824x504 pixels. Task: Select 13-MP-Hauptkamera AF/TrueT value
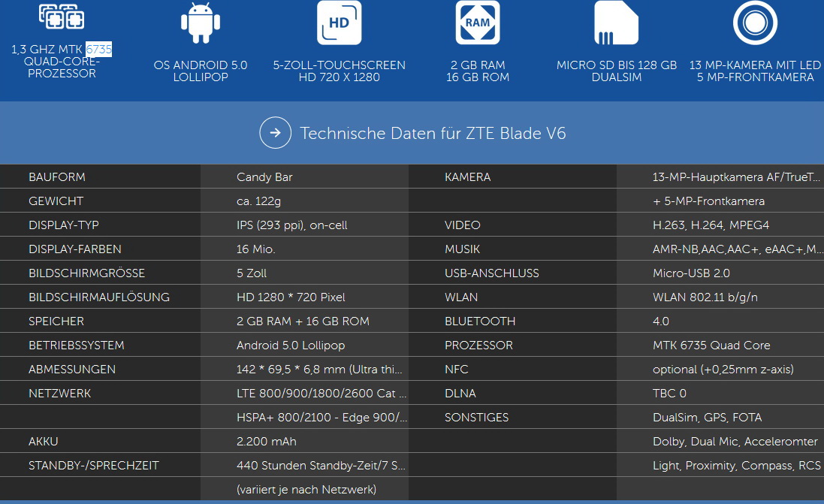[735, 177]
